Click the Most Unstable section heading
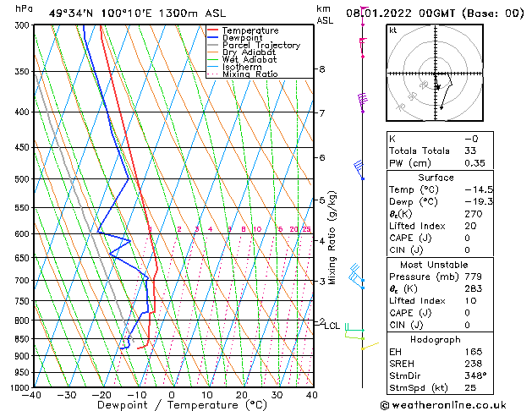This screenshot has width=532, height=411. point(434,265)
